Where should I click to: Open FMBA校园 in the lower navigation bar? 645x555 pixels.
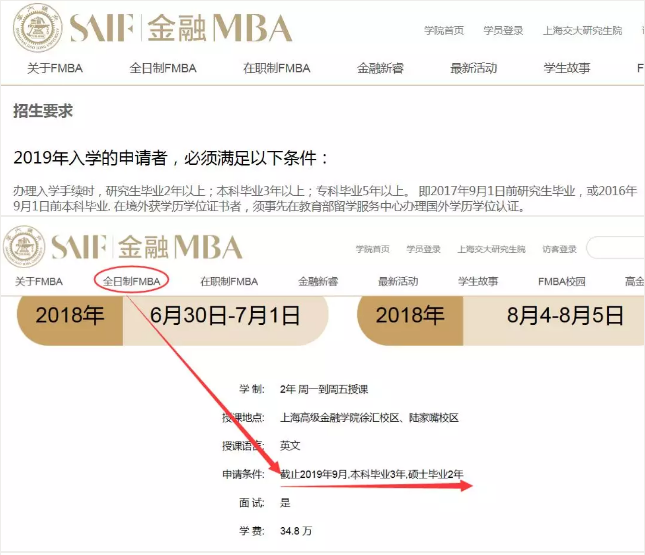pyautogui.click(x=561, y=281)
